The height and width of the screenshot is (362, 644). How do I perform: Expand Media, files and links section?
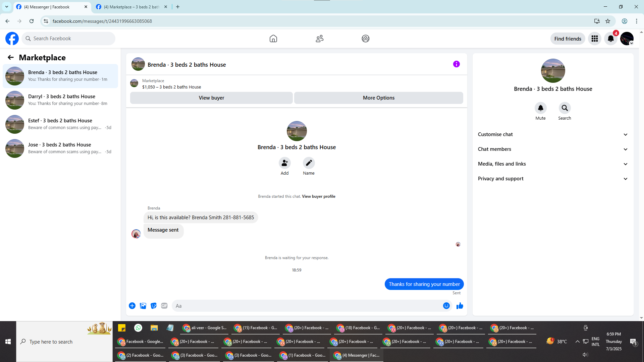point(552,164)
